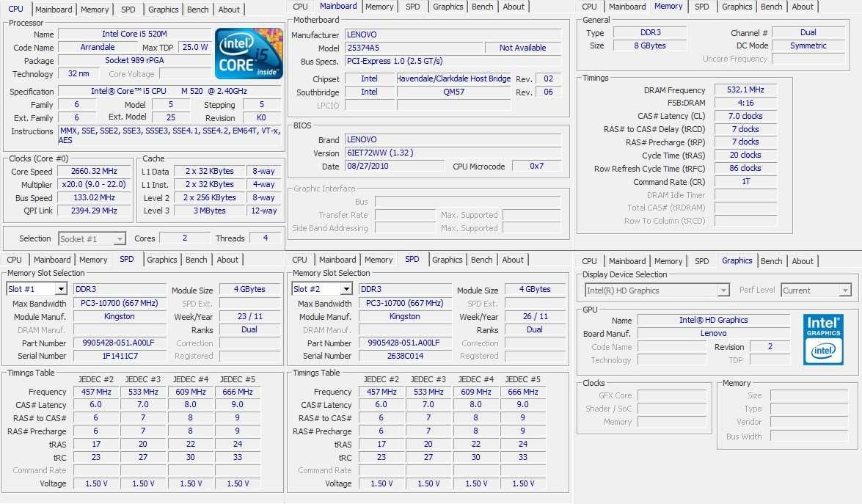Click Slot #2 Week/Year value 26 / 11
Image resolution: width=862 pixels, height=504 pixels.
point(535,317)
